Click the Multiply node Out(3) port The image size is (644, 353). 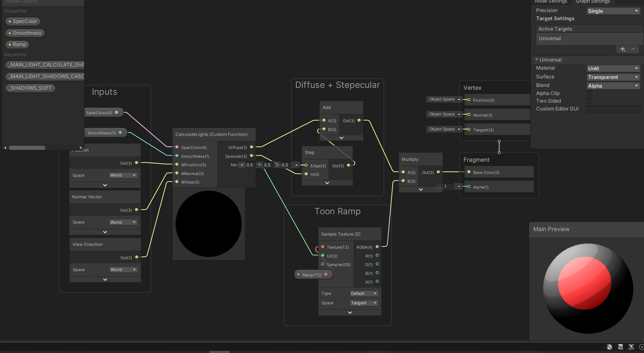click(438, 172)
